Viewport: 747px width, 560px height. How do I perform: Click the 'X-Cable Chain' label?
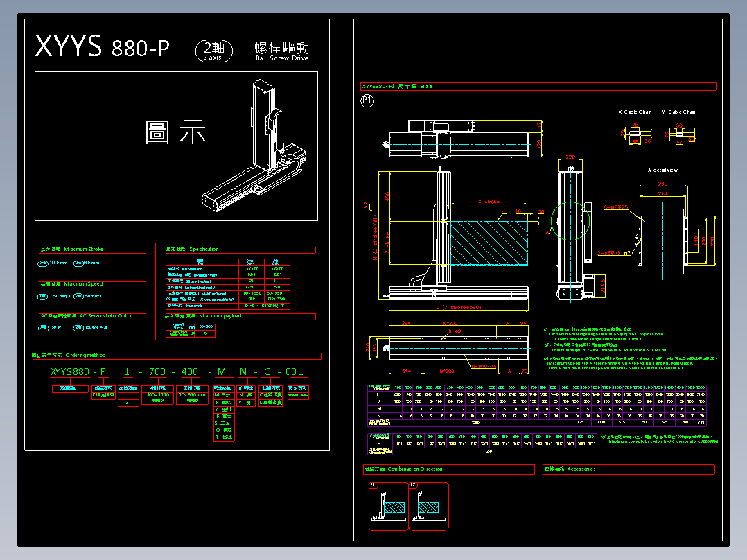tap(635, 112)
